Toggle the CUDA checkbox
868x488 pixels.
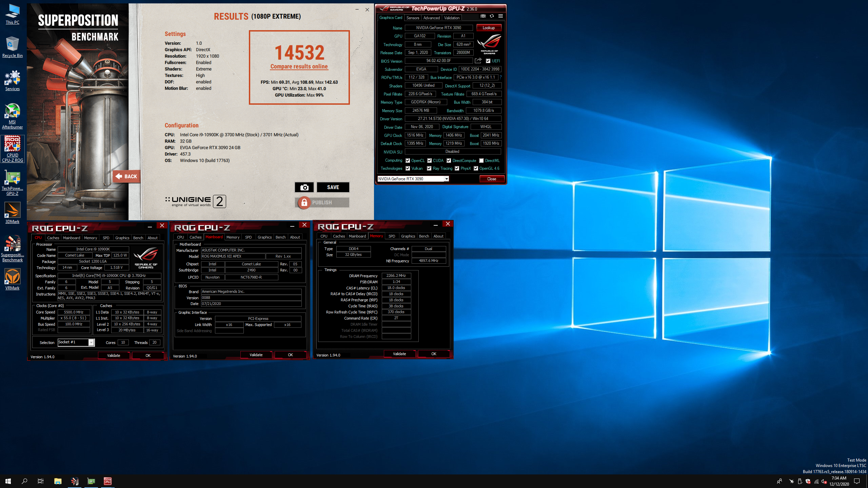[429, 161]
